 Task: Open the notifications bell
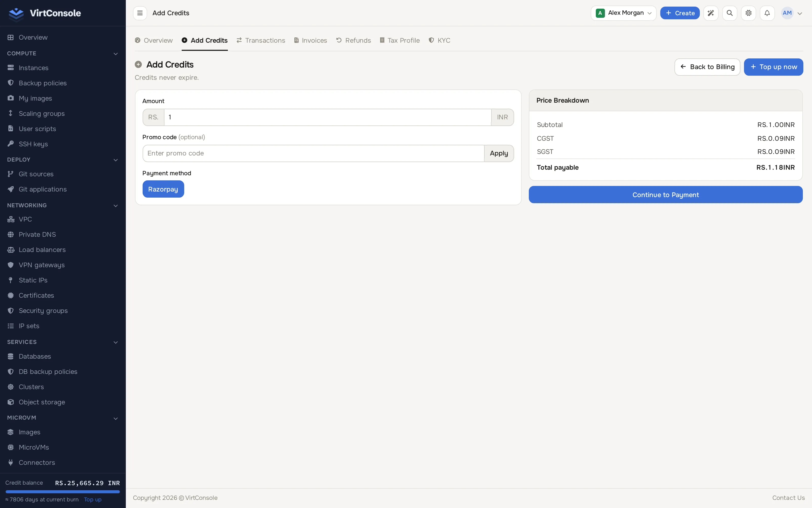pyautogui.click(x=767, y=13)
